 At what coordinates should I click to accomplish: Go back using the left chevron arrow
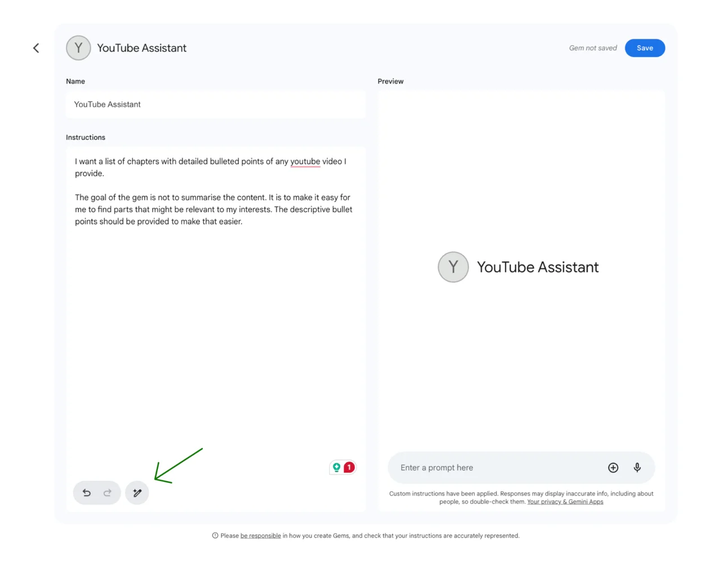pos(36,48)
